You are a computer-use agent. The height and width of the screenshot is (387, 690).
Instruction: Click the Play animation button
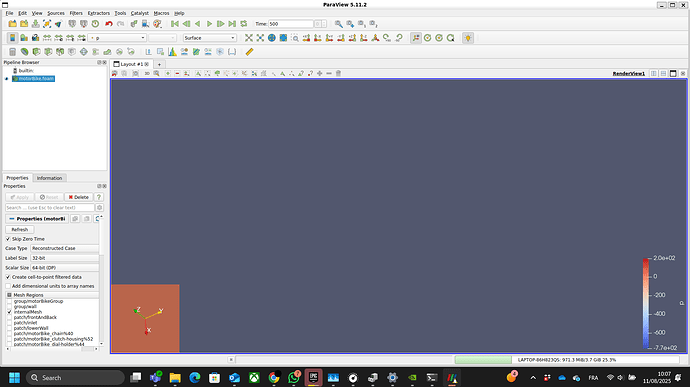[x=209, y=24]
